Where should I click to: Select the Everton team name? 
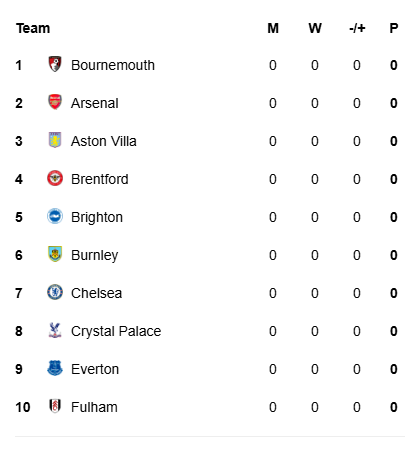(95, 369)
